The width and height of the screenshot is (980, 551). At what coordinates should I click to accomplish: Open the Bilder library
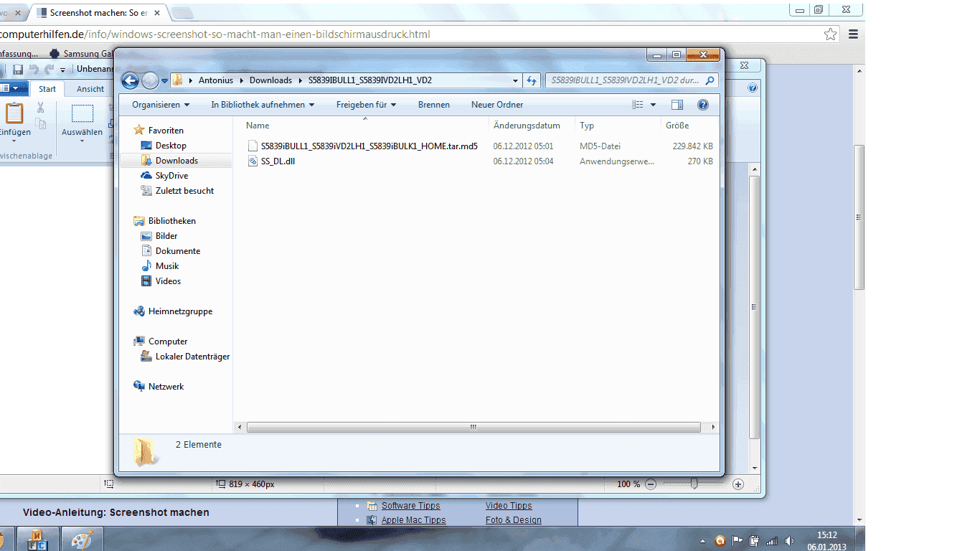click(x=166, y=236)
